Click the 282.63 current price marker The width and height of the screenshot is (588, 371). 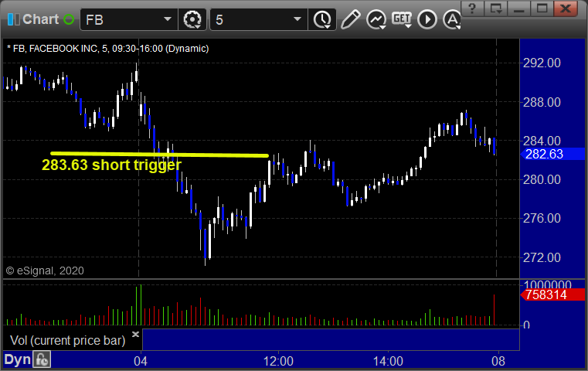[x=552, y=154]
